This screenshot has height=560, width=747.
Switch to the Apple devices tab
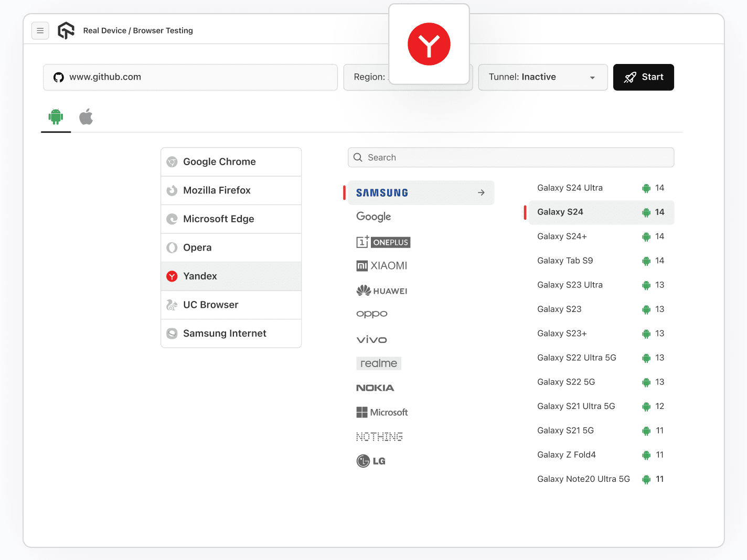(86, 116)
